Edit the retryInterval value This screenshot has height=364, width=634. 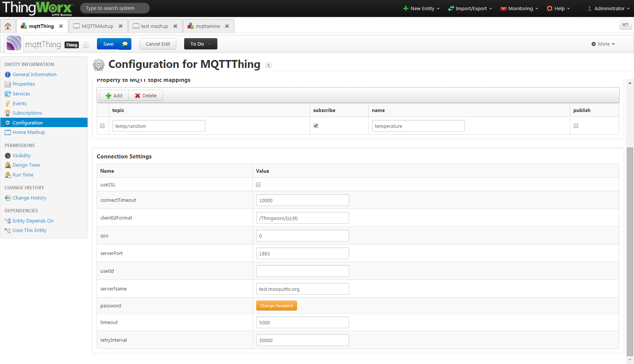coord(303,340)
